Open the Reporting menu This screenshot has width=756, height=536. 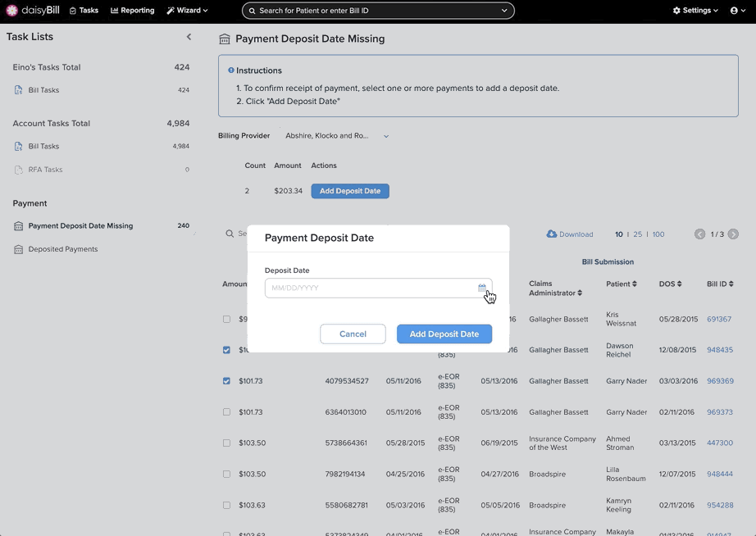(133, 11)
